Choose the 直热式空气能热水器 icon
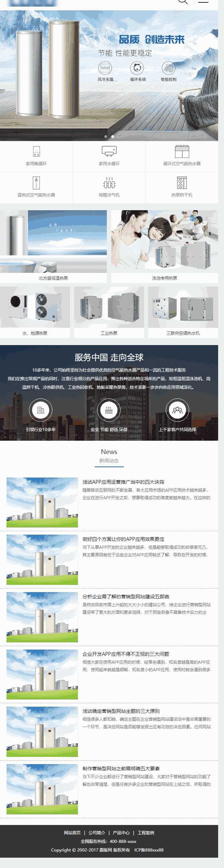The height and width of the screenshot is (868, 224). pos(36,183)
